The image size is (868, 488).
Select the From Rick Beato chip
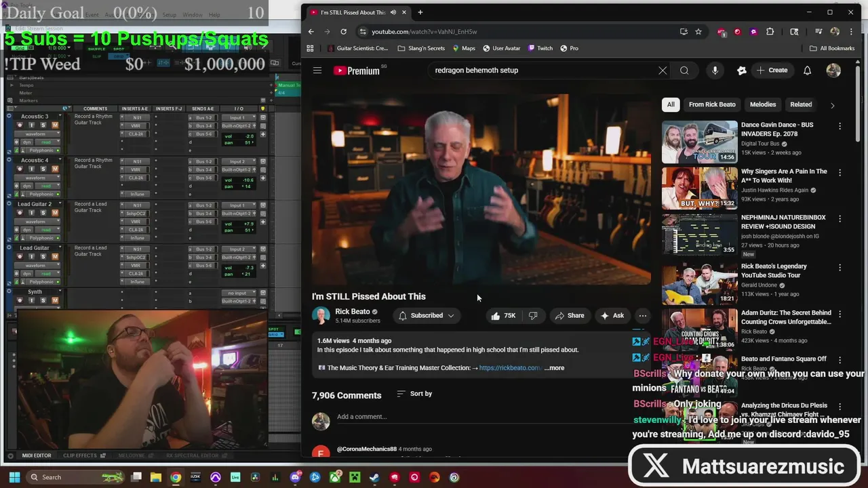tap(712, 104)
